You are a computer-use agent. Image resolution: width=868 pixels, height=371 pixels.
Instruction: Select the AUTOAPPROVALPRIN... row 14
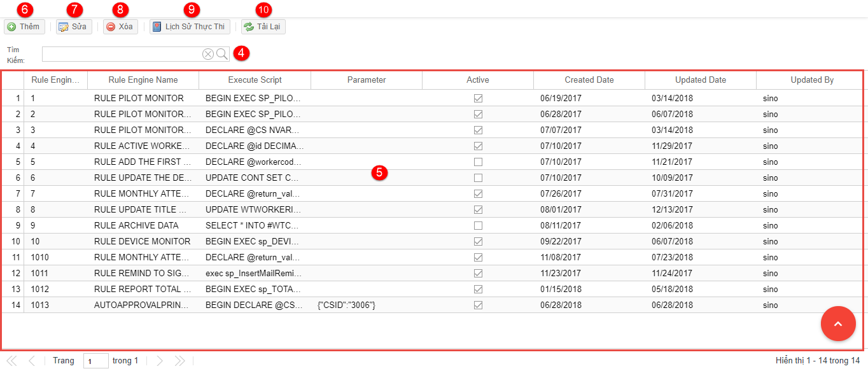(141, 305)
